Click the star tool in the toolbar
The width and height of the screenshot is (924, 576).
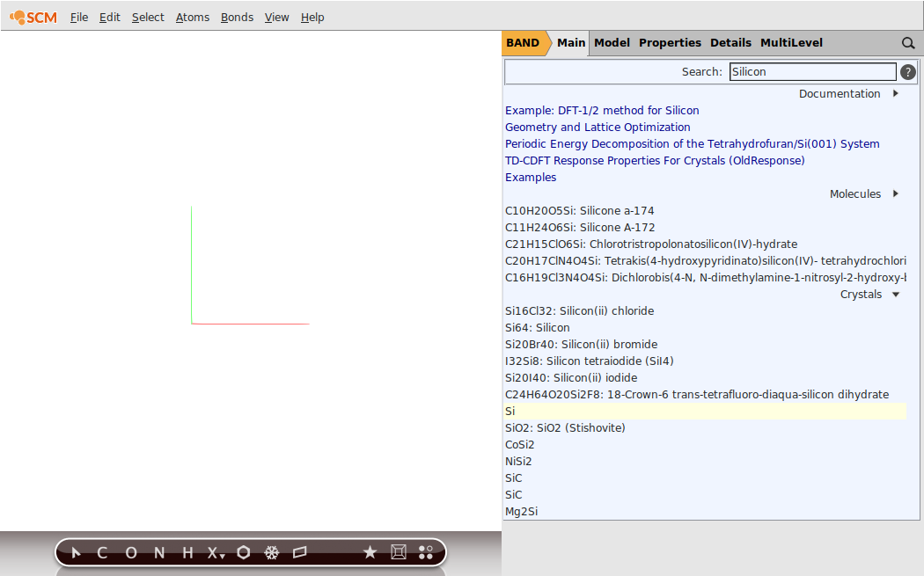tap(370, 552)
